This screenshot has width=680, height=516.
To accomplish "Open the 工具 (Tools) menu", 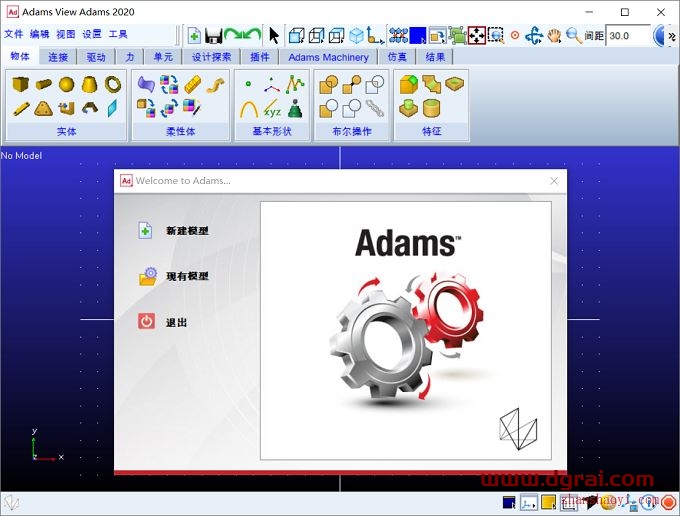I will [x=118, y=34].
